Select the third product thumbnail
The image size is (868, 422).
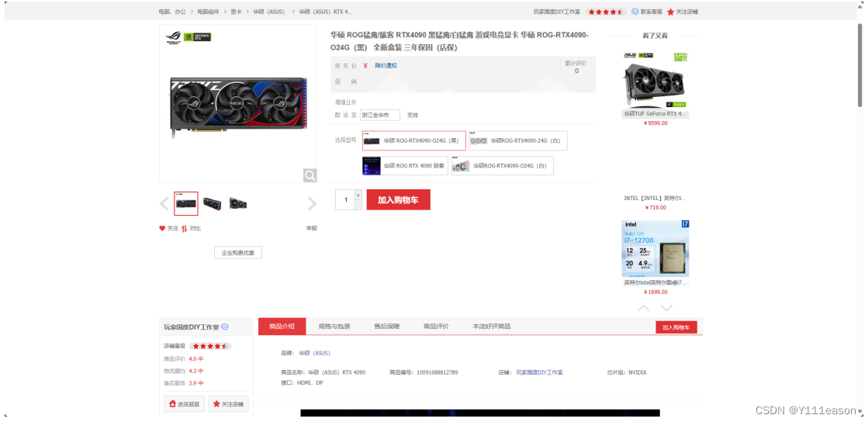[x=238, y=204]
